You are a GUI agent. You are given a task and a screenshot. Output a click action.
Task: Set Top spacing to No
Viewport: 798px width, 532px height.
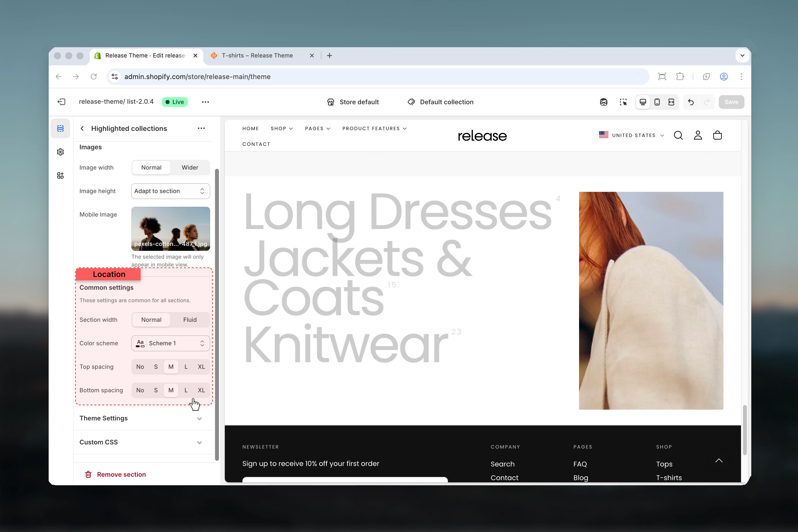coord(140,367)
